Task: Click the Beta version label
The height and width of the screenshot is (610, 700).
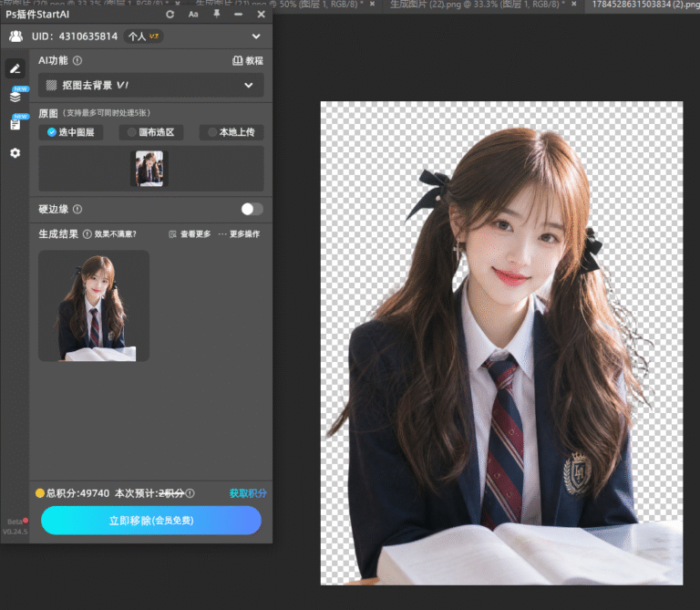Action: pyautogui.click(x=15, y=522)
